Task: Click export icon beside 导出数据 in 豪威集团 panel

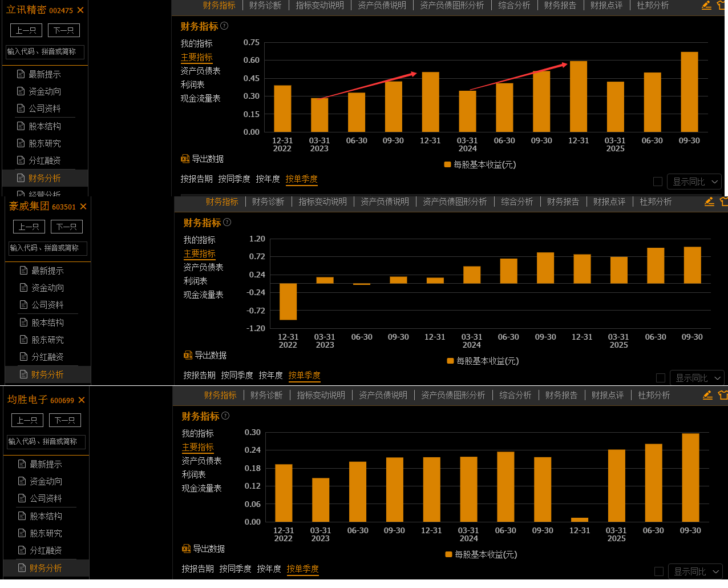Action: tap(188, 355)
